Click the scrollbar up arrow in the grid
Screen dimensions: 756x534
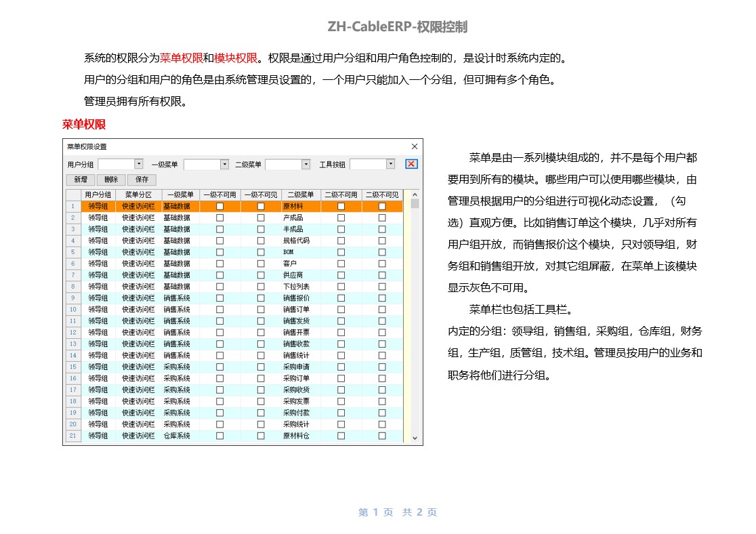(x=415, y=194)
